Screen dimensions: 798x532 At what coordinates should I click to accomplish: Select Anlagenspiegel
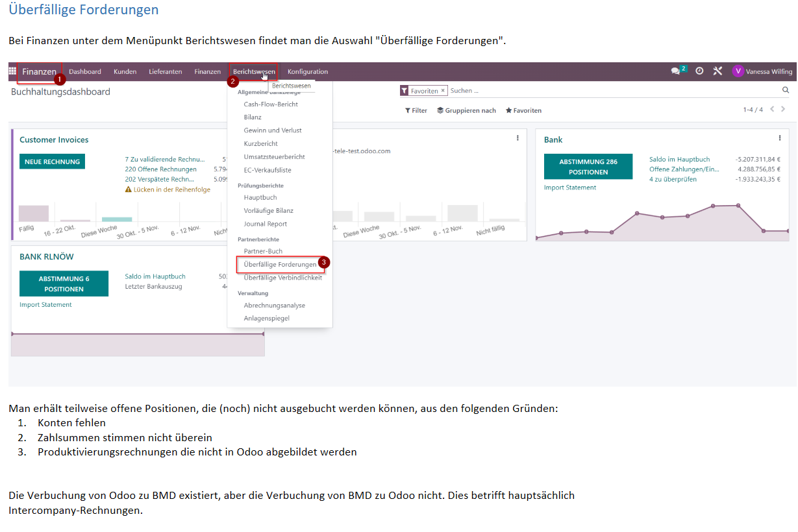pyautogui.click(x=266, y=319)
